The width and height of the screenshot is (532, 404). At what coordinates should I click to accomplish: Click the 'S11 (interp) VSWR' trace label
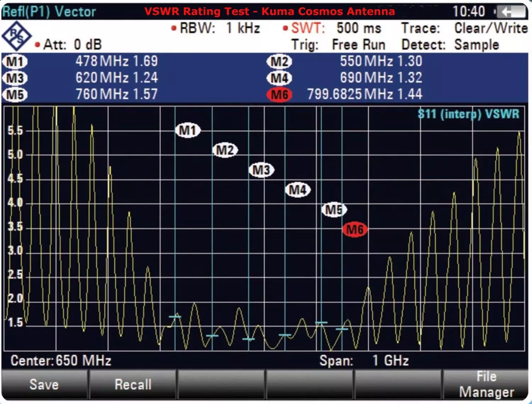click(x=469, y=114)
